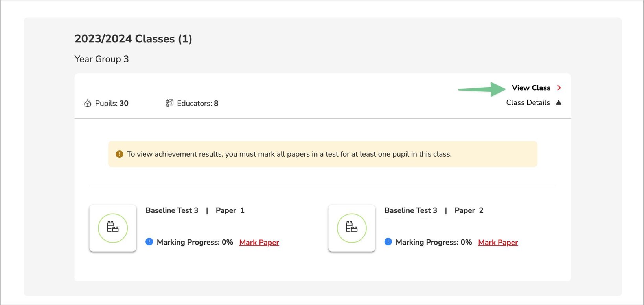Click Marking Progress: 0% text for Paper 2
The image size is (644, 305).
tap(434, 242)
